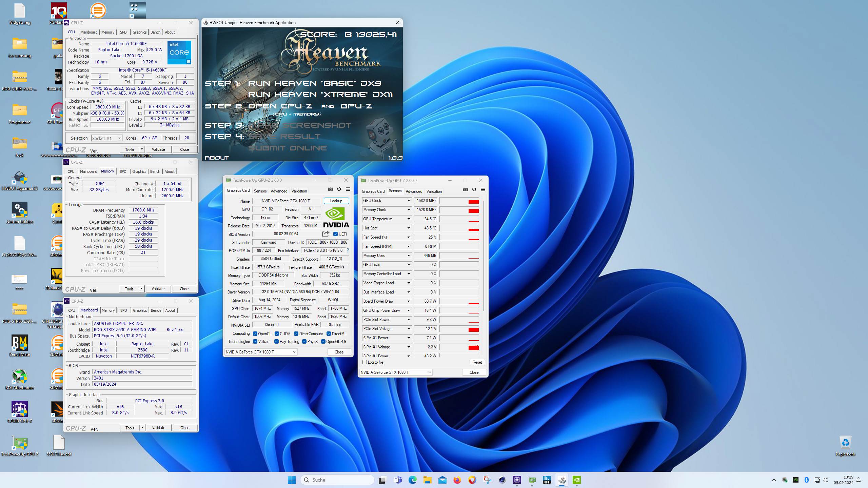The height and width of the screenshot is (488, 868).
Task: Open GPU selector dropdown in Sensors GPU-Z window
Action: point(396,372)
